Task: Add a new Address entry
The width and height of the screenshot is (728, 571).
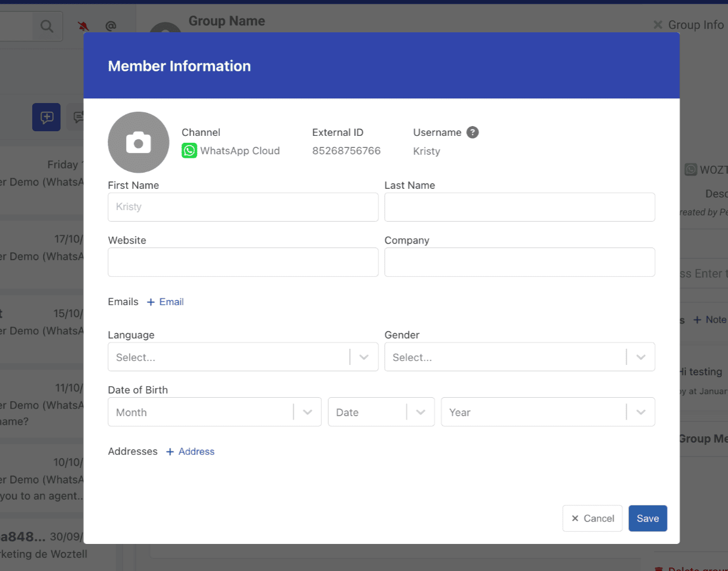Action: (x=190, y=451)
